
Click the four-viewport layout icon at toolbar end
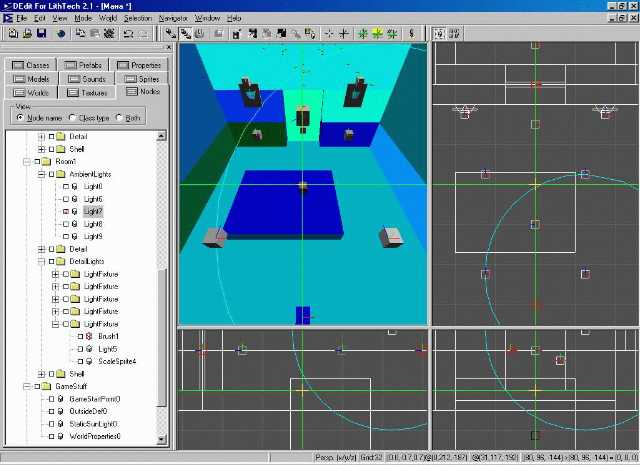pyautogui.click(x=454, y=33)
